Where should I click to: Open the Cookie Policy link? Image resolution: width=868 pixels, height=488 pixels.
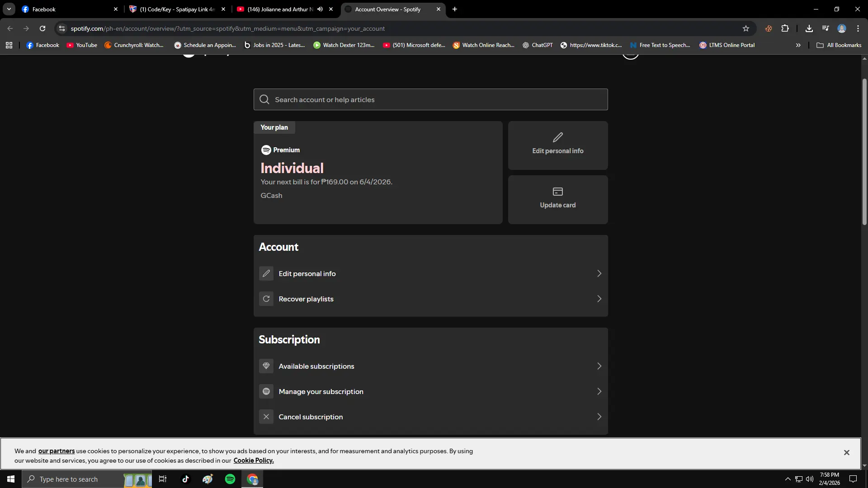[x=254, y=460]
